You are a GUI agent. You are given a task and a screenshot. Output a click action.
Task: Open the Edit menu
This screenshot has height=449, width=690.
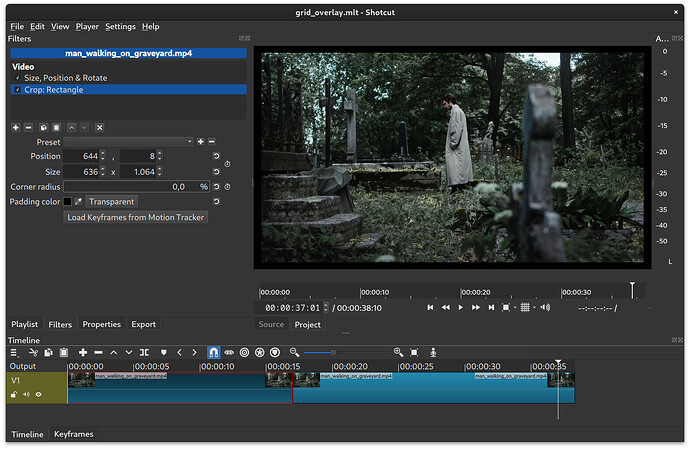tap(37, 26)
